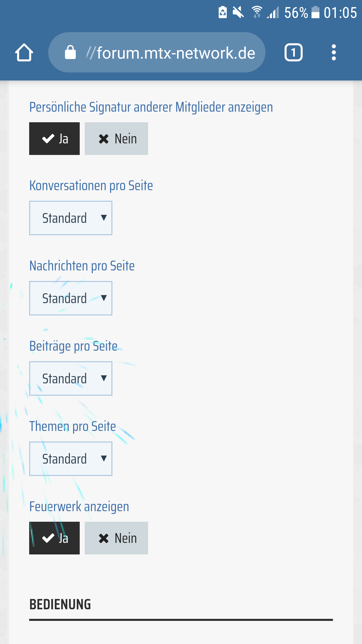362x644 pixels.
Task: Expand the Beiträge pro Seite dropdown
Action: tap(71, 378)
